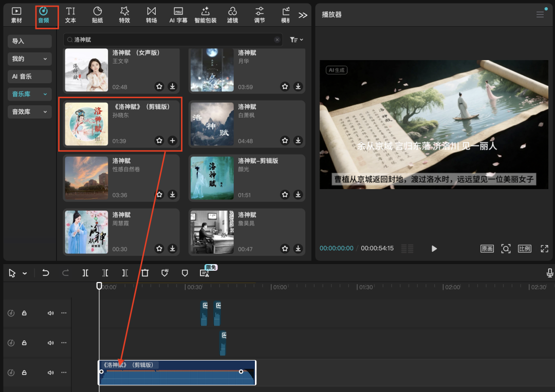This screenshot has height=392, width=555.
Task: Mute the bottom audio track
Action: [50, 372]
